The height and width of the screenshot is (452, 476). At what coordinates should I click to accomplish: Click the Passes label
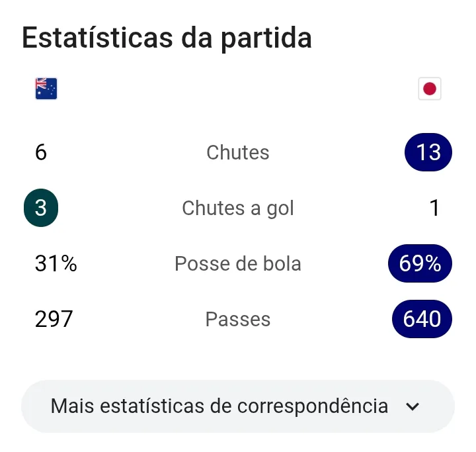tap(238, 319)
